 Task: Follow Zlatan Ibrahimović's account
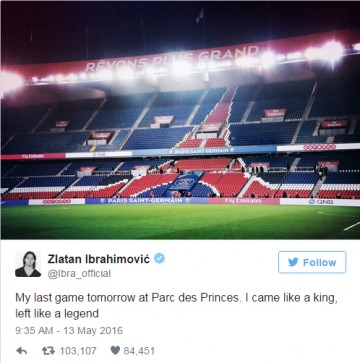pyautogui.click(x=312, y=262)
